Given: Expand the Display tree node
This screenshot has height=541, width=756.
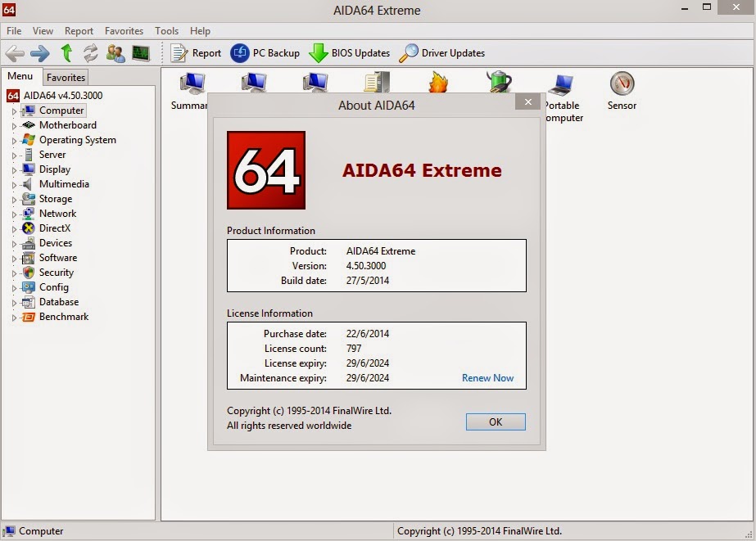Looking at the screenshot, I should (14, 170).
